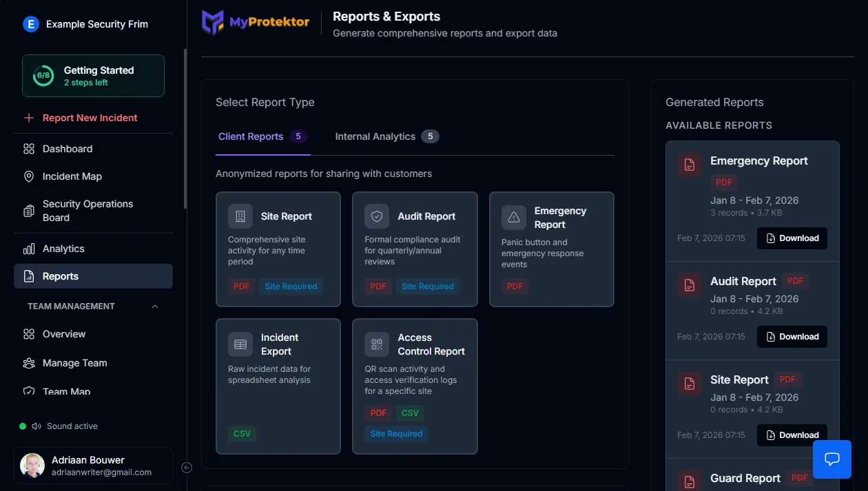Download the Audit Report
The width and height of the screenshot is (868, 491).
point(792,337)
